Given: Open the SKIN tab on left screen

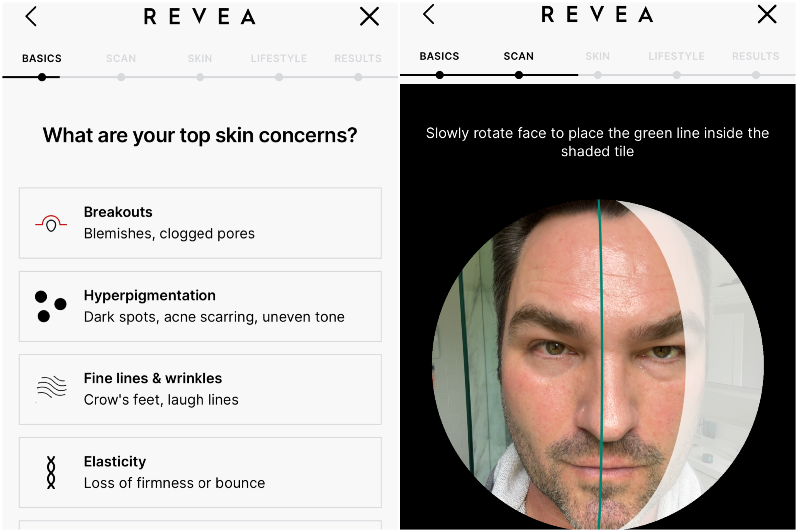Looking at the screenshot, I should 200,58.
